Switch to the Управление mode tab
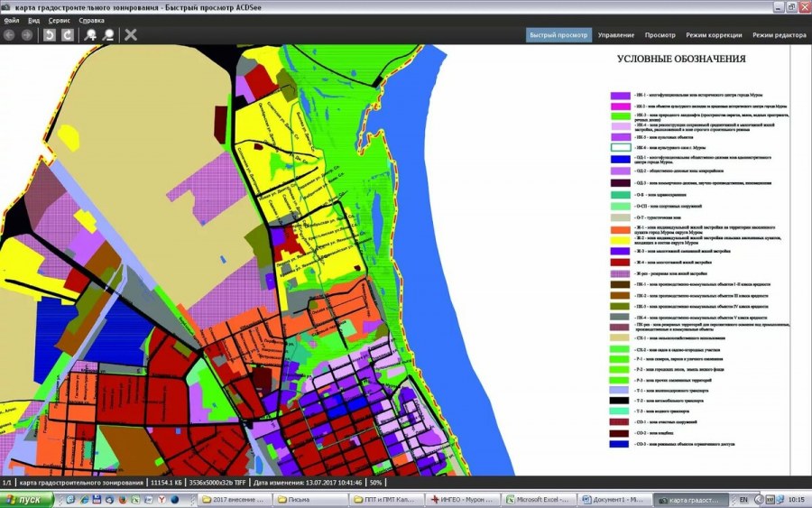Viewport: 812px width, 508px height. (x=616, y=35)
